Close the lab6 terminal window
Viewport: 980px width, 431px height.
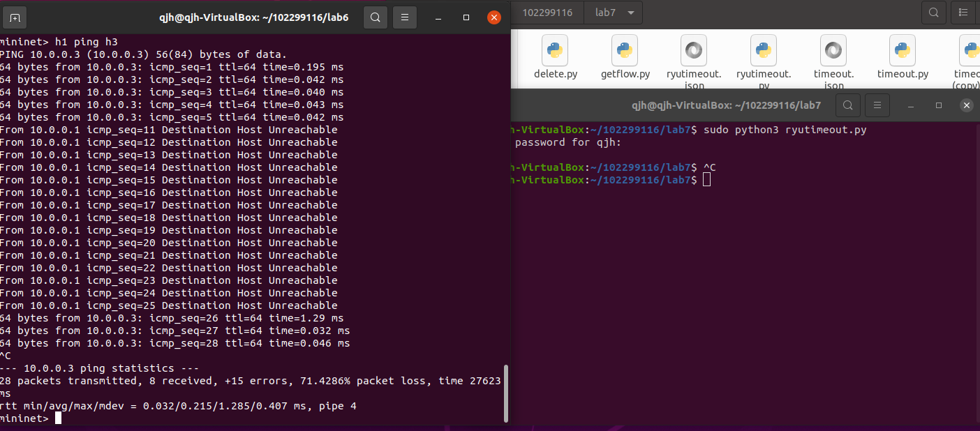tap(494, 17)
